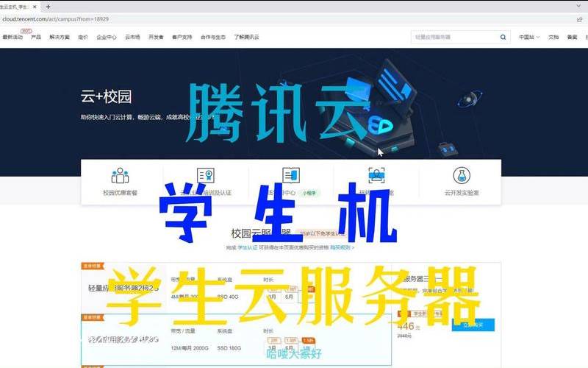Click the 学生认证 link
The image size is (588, 368).
pos(248,248)
